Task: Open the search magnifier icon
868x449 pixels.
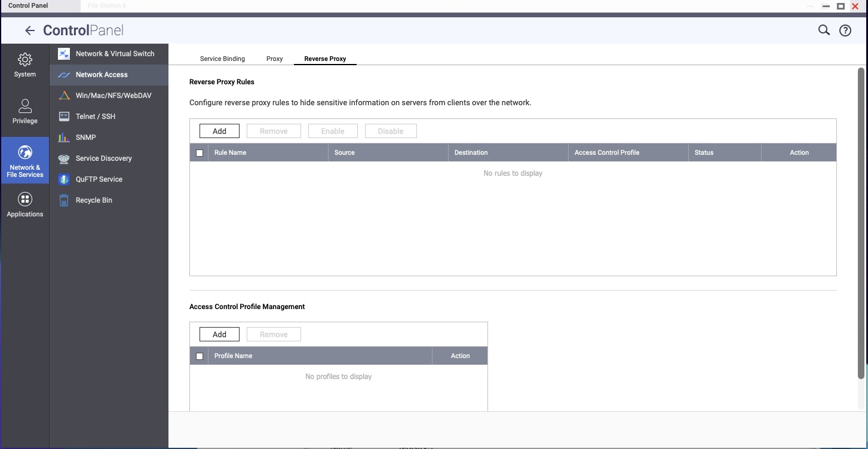Action: (x=824, y=30)
